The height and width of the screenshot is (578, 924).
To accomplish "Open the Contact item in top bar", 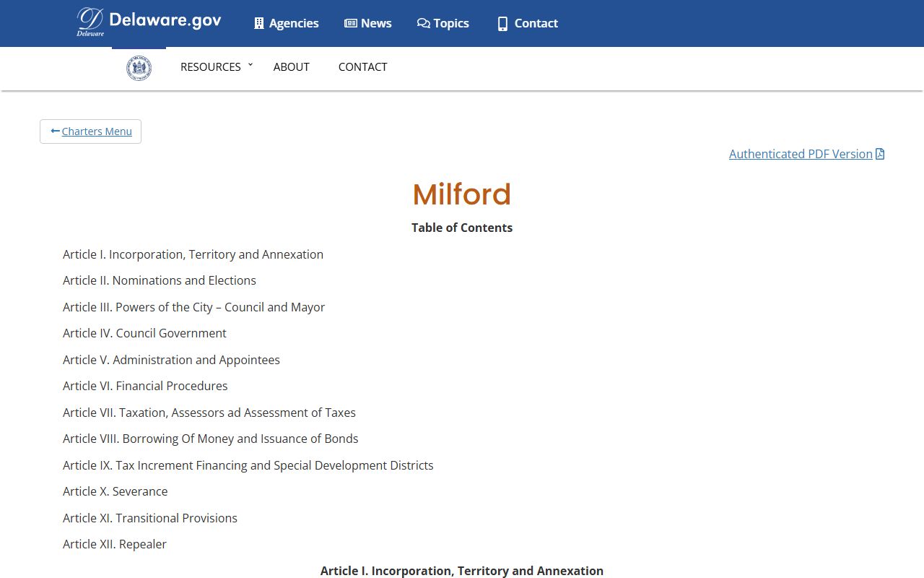I will pos(528,23).
